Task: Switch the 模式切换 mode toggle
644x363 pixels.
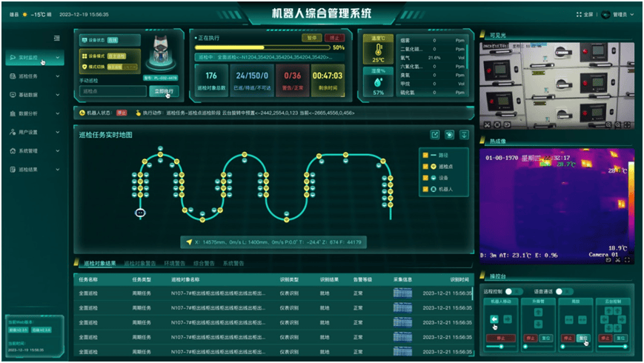Action: (122, 67)
